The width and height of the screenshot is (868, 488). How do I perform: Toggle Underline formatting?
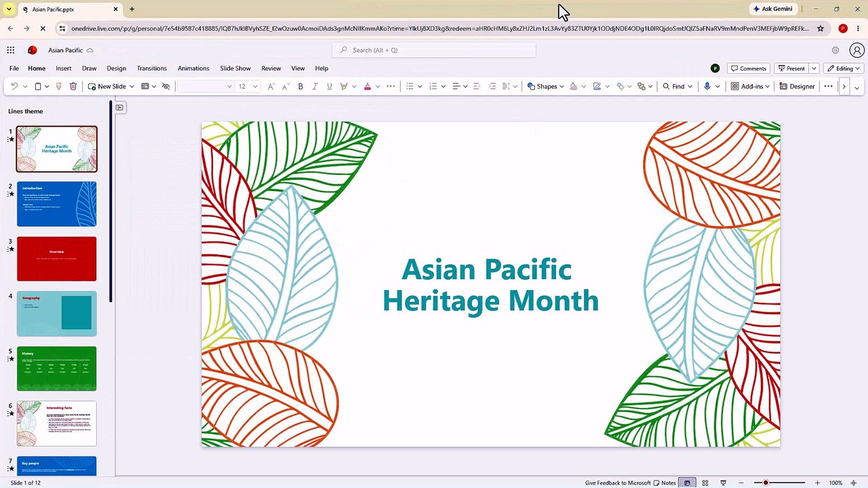330,87
